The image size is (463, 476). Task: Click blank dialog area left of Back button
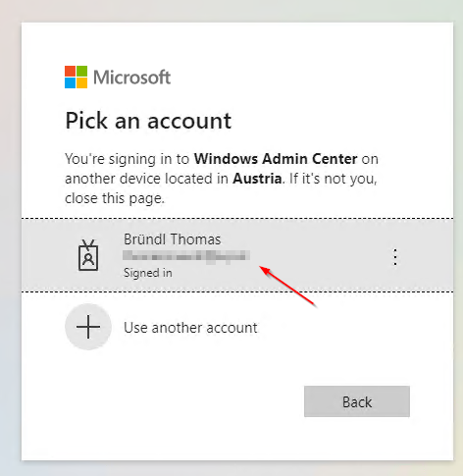pos(164,401)
